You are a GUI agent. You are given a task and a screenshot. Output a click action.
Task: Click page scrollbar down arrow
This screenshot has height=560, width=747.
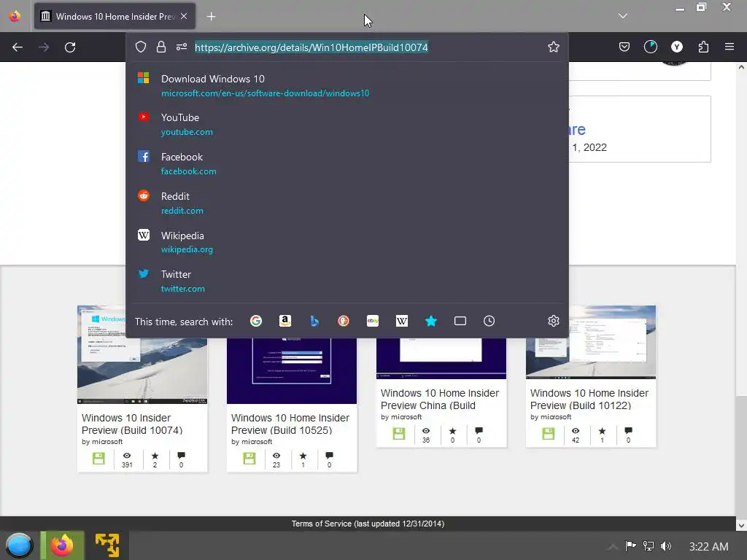(741, 525)
